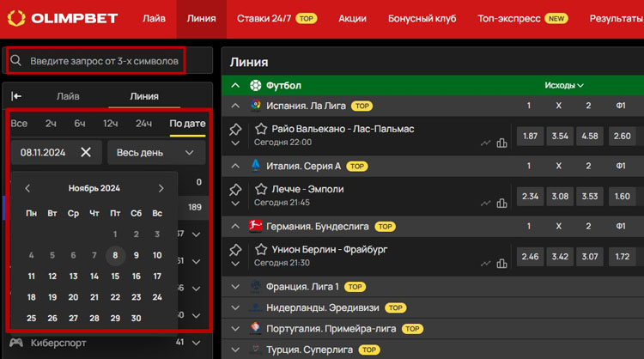The height and width of the screenshot is (359, 644).
Task: Expand Португалия. Примейра-лига section
Action: (x=235, y=329)
